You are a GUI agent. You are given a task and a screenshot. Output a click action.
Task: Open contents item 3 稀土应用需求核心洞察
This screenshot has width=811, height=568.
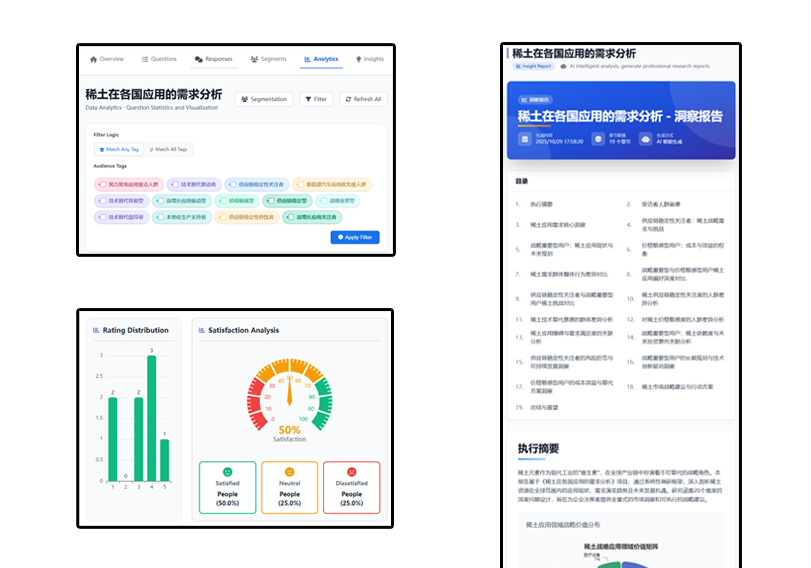coord(558,225)
